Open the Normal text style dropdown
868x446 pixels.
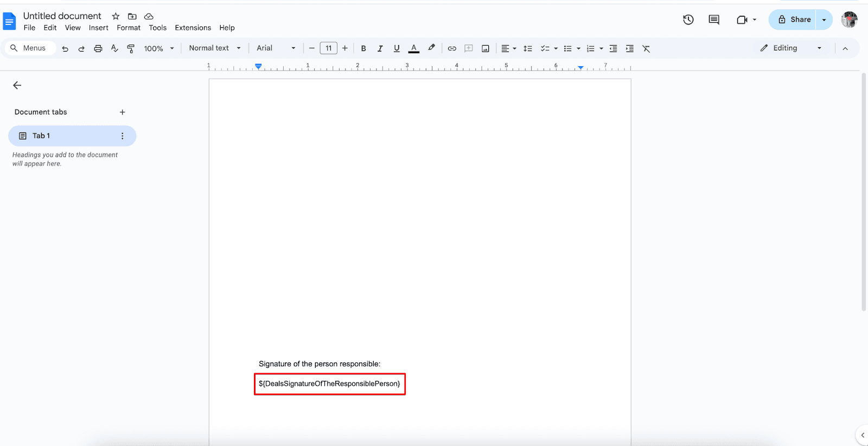point(214,48)
